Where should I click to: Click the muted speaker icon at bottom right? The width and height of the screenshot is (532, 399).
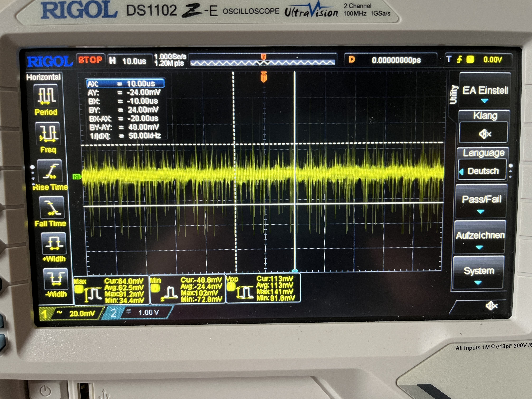[491, 306]
